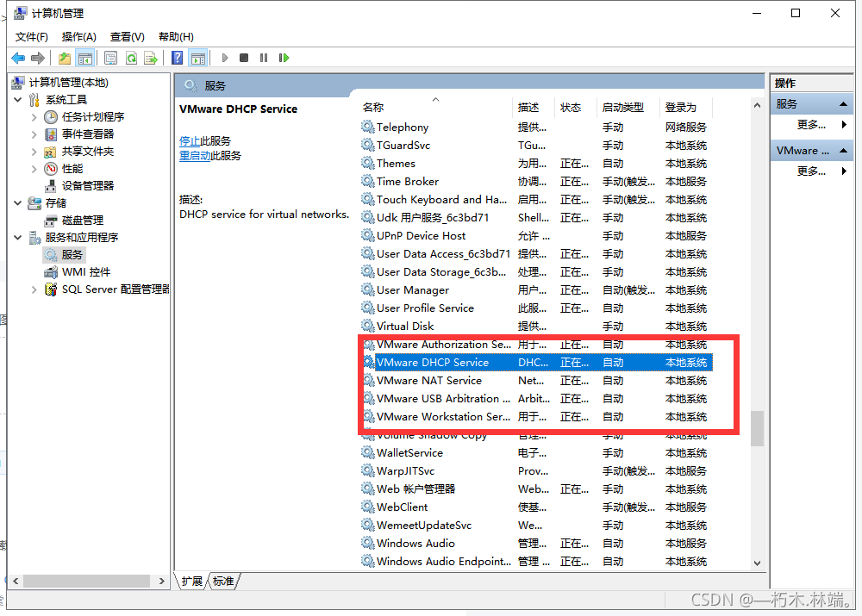The width and height of the screenshot is (862, 616).
Task: Collapse the 系统工具 tree node
Action: [x=17, y=99]
